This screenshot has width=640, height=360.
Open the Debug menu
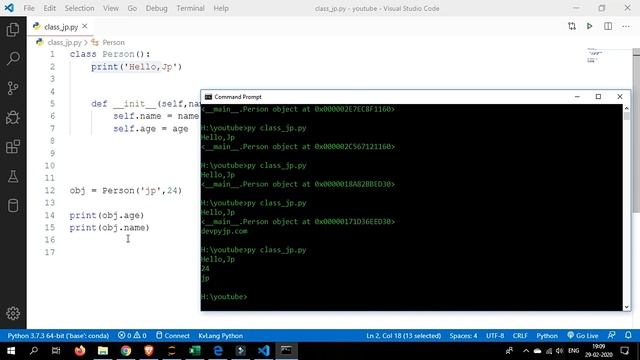(x=156, y=8)
